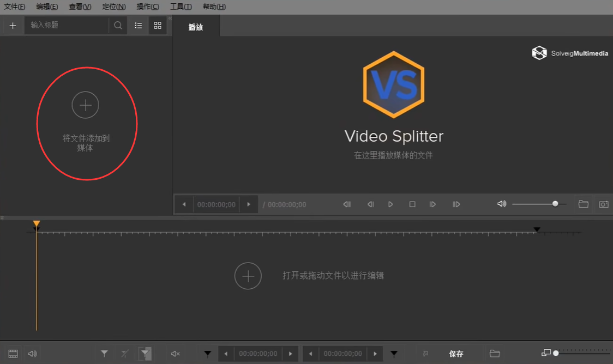Image resolution: width=613 pixels, height=364 pixels.
Task: Click the timeline zoom icon
Action: click(546, 353)
